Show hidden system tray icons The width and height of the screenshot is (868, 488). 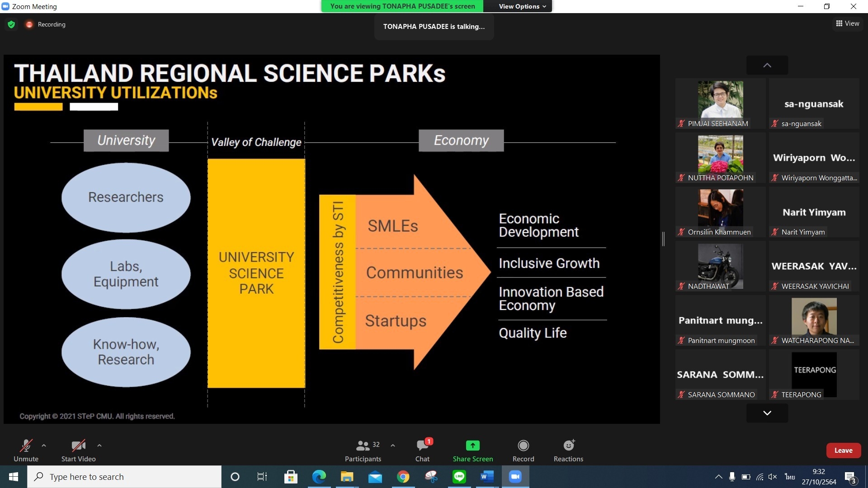coord(718,477)
